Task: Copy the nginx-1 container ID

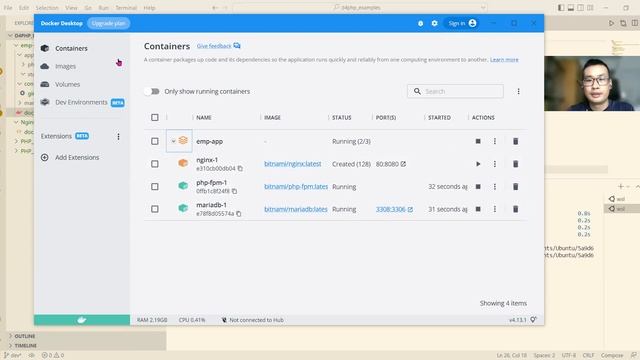Action: point(240,169)
